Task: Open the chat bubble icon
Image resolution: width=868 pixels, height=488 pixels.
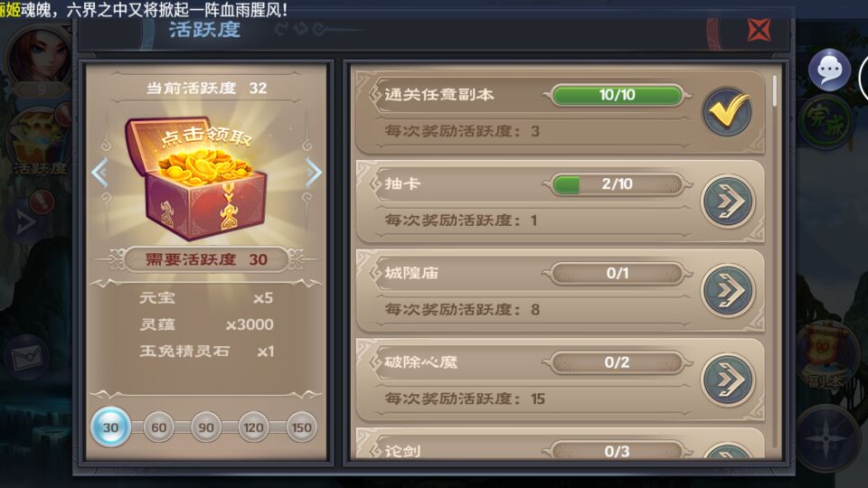Action: 829,70
